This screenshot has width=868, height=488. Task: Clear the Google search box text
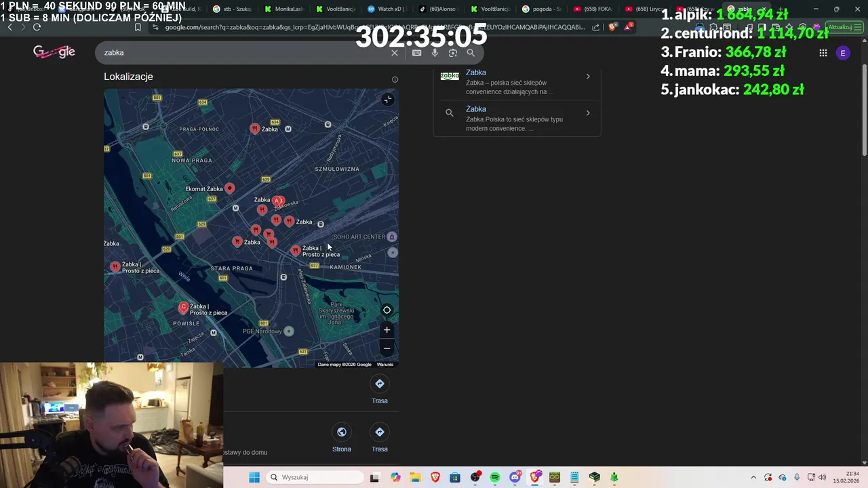point(395,53)
